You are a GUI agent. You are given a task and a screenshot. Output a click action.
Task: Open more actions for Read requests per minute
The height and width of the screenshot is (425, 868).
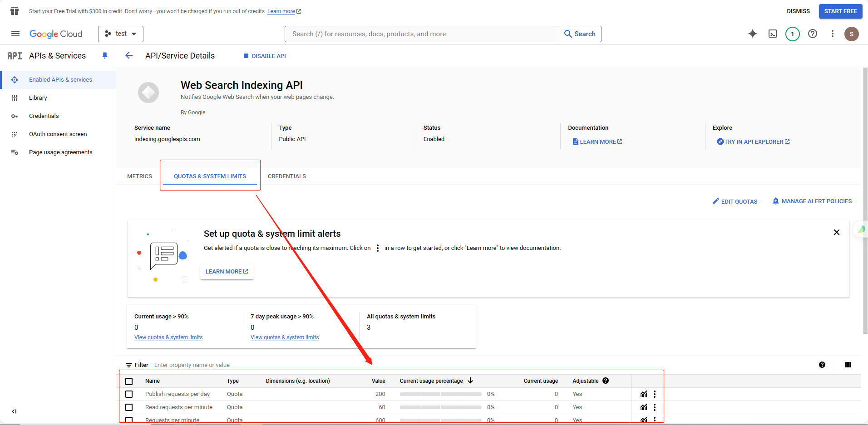pos(654,407)
